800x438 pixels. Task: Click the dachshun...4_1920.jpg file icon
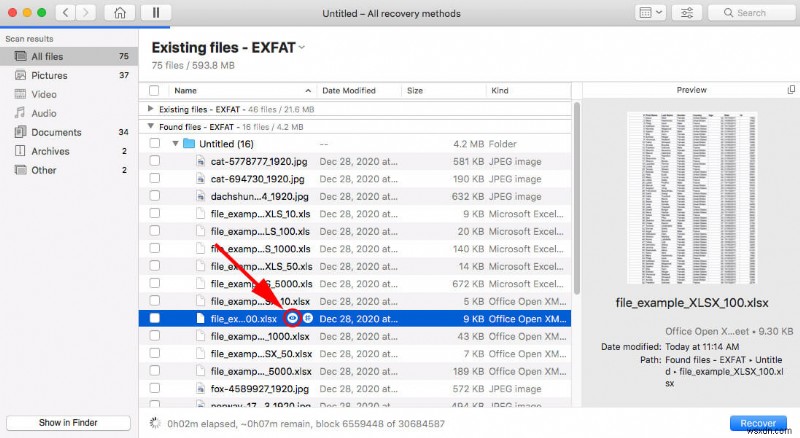click(x=201, y=196)
